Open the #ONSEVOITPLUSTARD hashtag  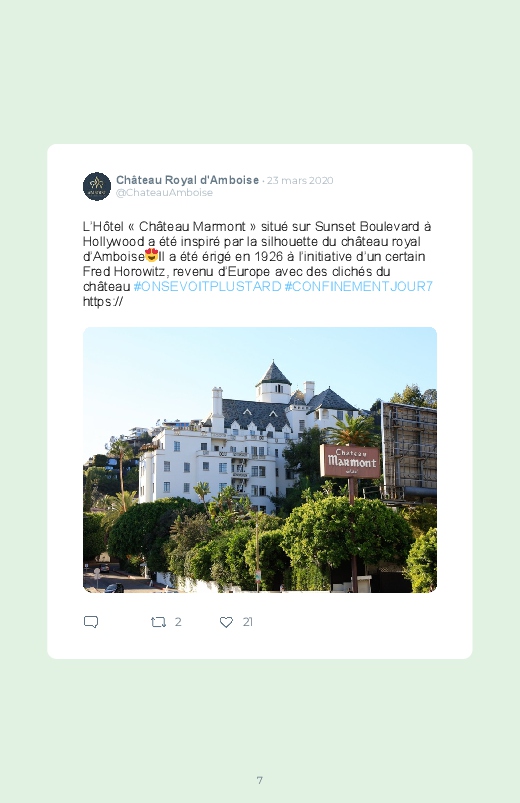(207, 286)
